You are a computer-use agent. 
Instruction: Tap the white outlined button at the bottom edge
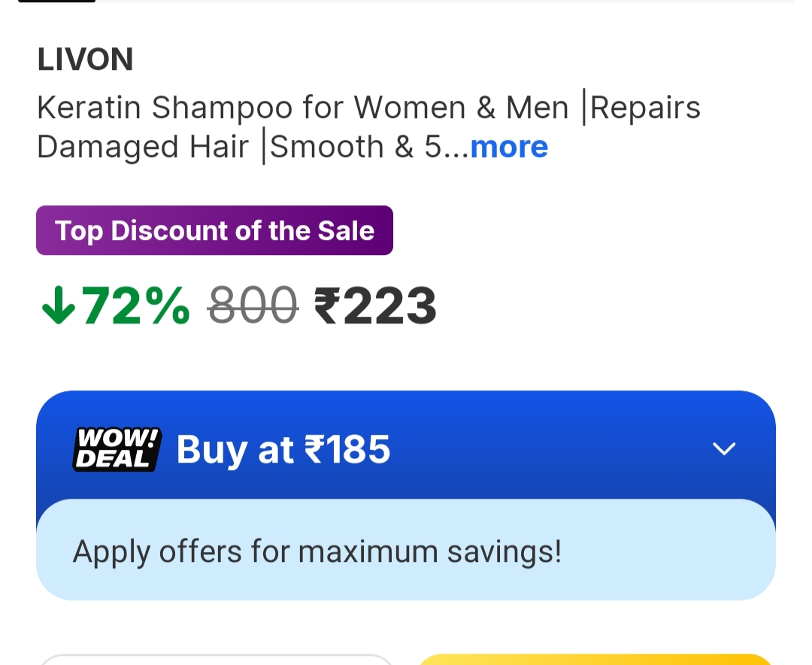pyautogui.click(x=216, y=660)
